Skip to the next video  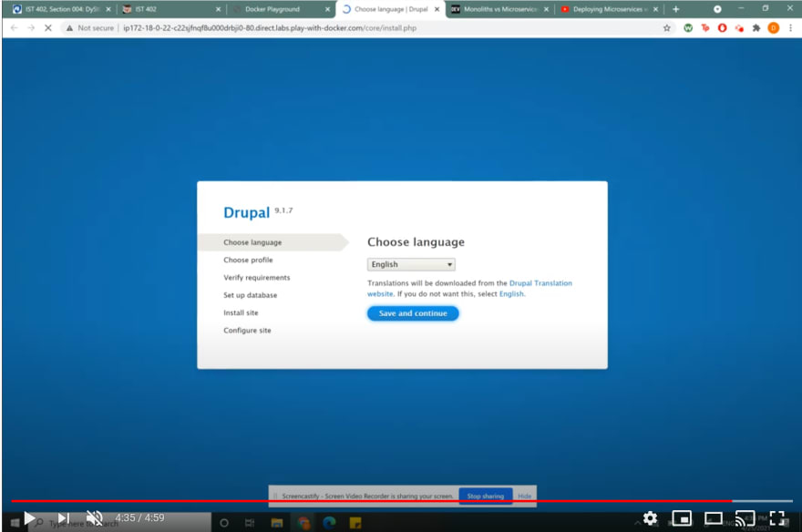click(x=64, y=518)
